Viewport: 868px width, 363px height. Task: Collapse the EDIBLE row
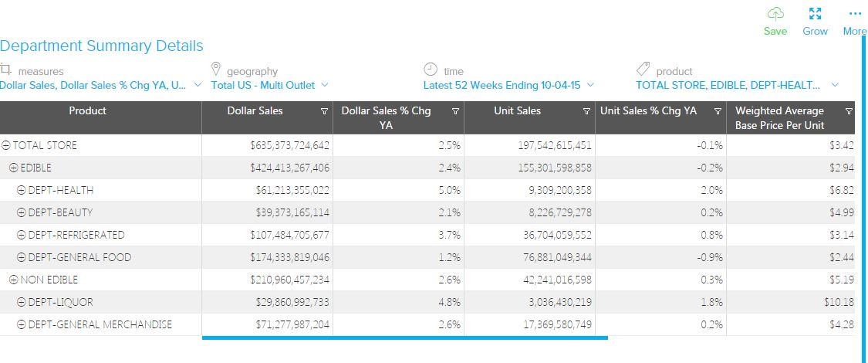coord(14,168)
